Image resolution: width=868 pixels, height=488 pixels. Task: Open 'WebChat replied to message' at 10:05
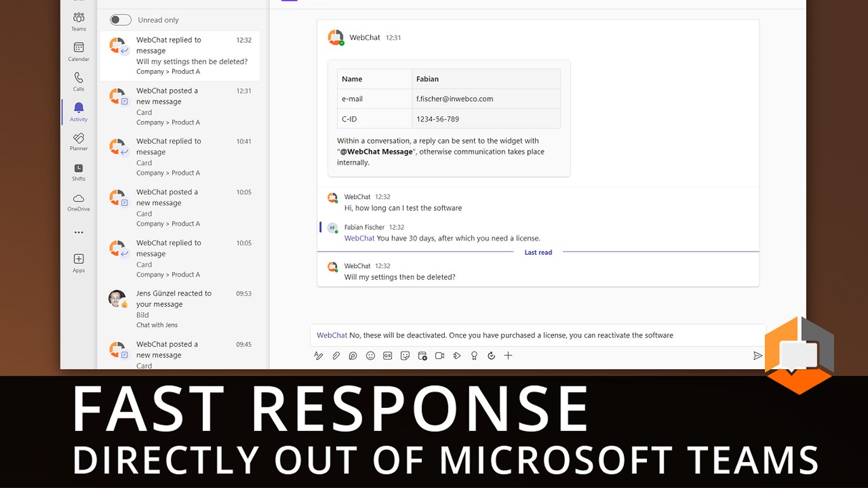coord(180,259)
